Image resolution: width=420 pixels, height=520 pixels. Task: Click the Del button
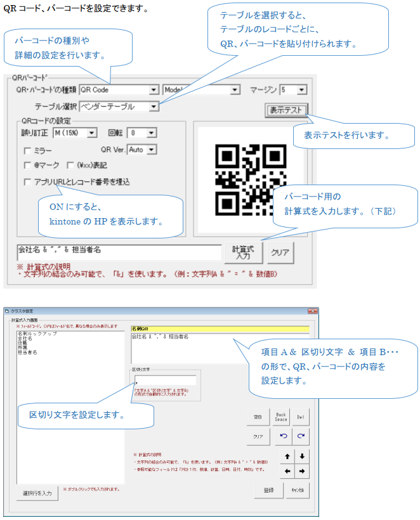pos(300,417)
